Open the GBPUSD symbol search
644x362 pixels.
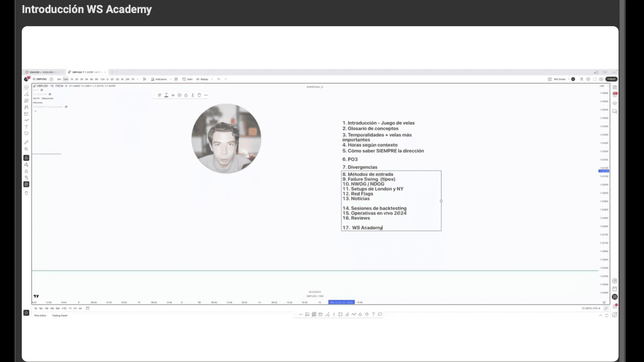click(40, 79)
